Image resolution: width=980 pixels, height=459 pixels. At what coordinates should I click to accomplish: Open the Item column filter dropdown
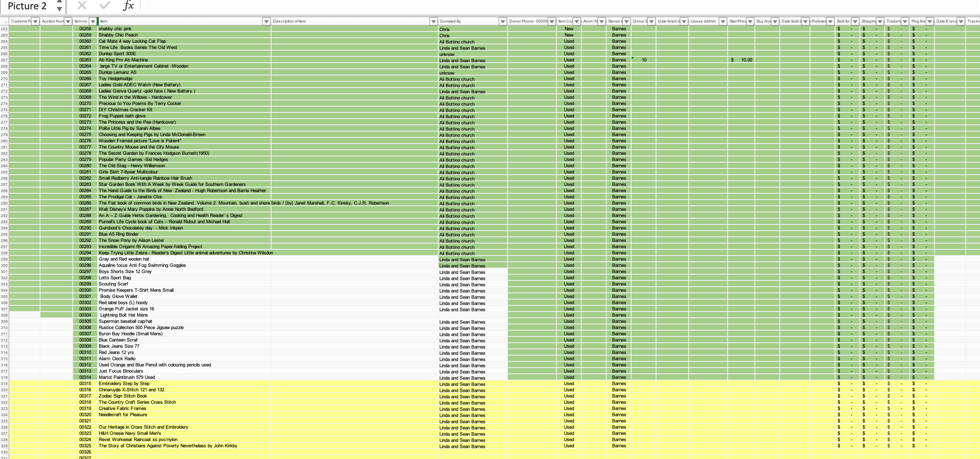(x=266, y=21)
